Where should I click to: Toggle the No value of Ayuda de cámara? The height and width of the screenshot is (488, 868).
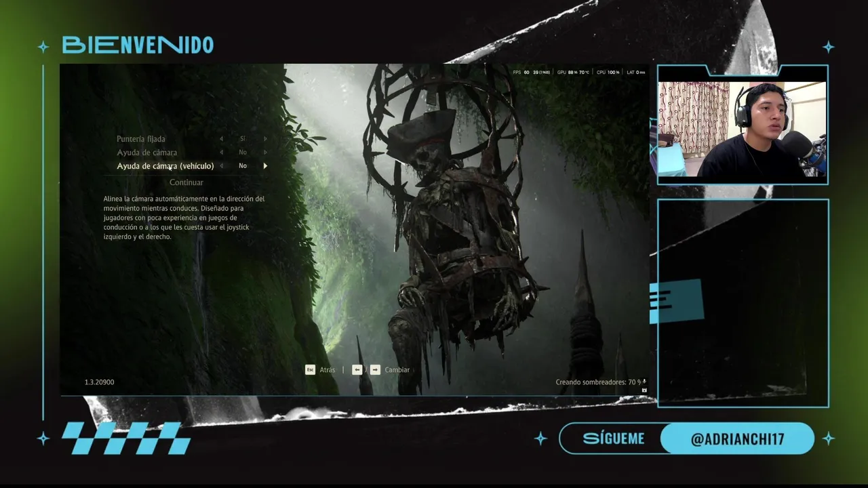point(243,152)
